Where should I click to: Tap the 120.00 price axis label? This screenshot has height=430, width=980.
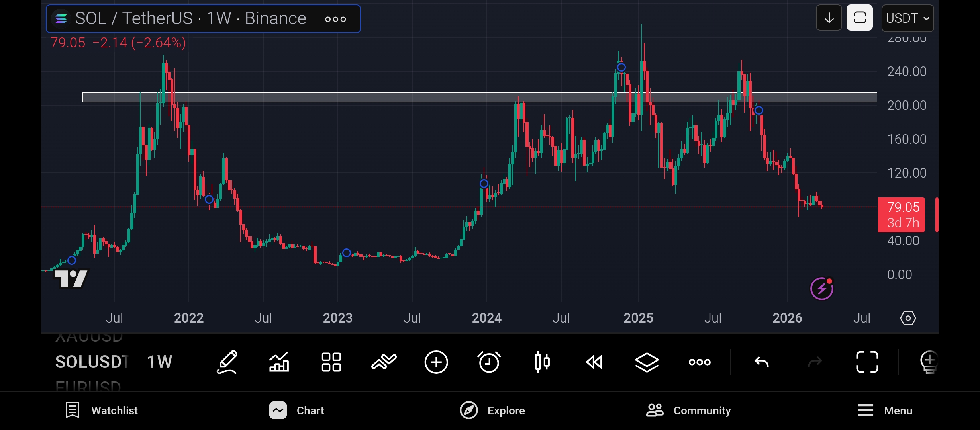click(x=907, y=173)
